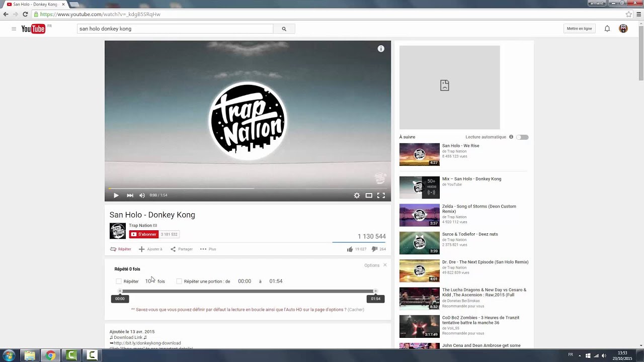Viewport: 644px width, 362px height.
Task: Open the Trap Nation channel name
Action: 140,225
